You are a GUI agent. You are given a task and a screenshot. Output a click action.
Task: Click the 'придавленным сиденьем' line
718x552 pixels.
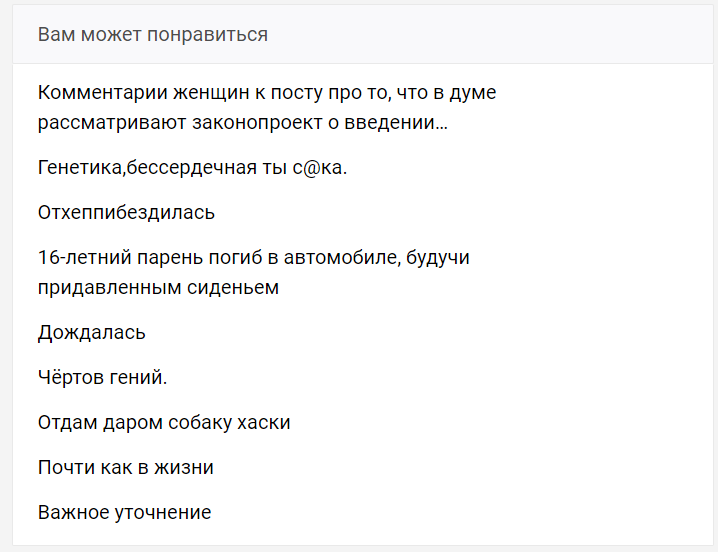click(x=158, y=288)
